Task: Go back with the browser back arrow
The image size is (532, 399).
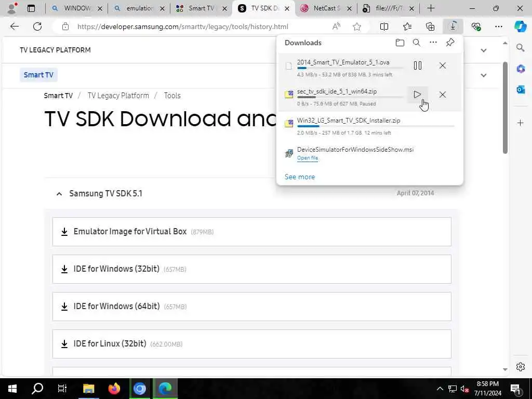Action: tap(14, 26)
